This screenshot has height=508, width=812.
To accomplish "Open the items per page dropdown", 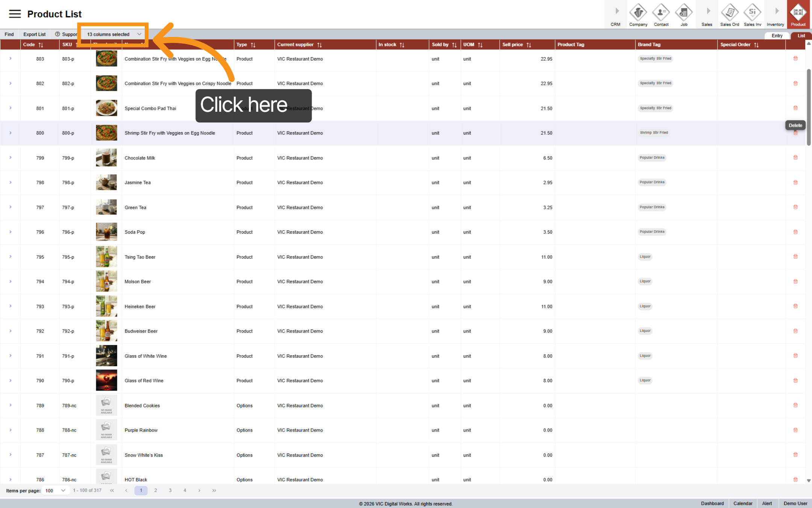I will pos(56,490).
